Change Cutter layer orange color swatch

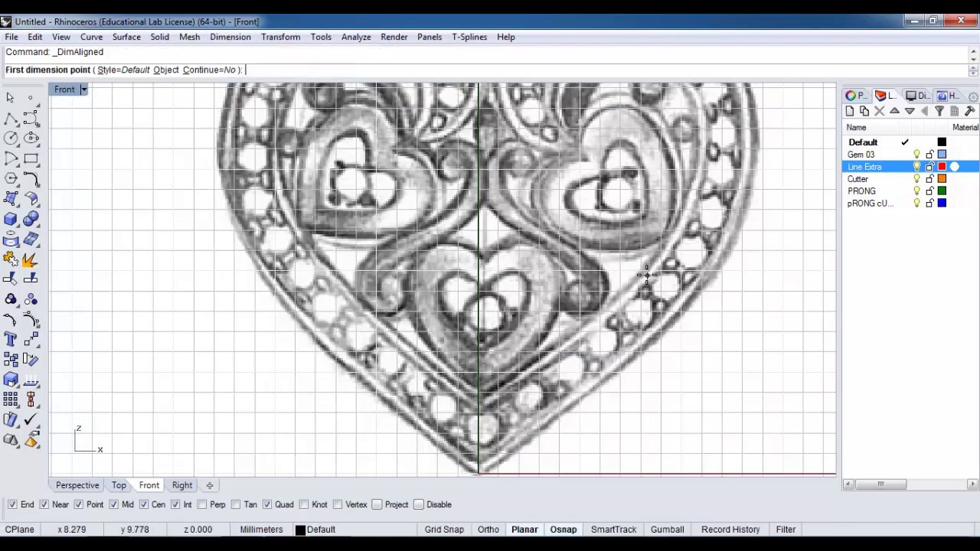click(942, 179)
